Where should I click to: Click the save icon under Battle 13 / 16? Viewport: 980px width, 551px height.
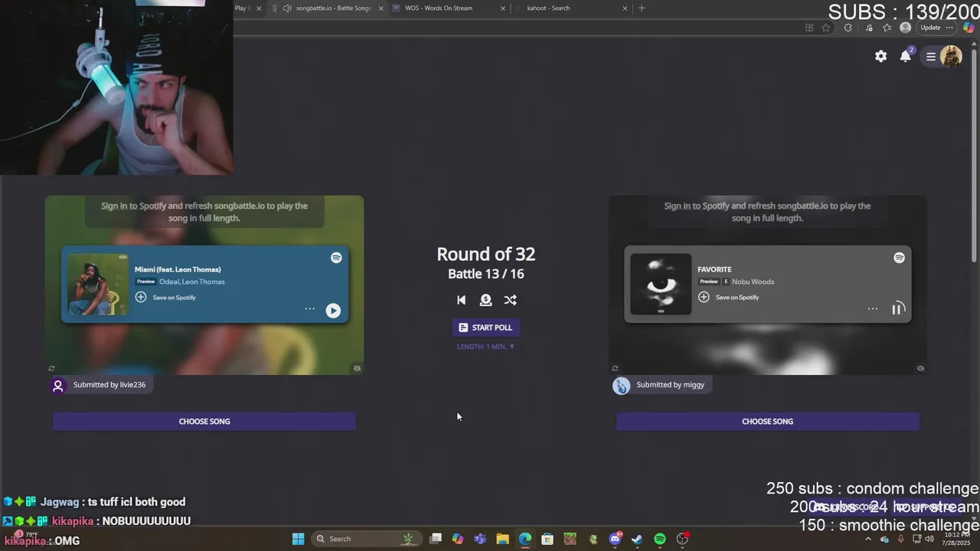click(485, 300)
